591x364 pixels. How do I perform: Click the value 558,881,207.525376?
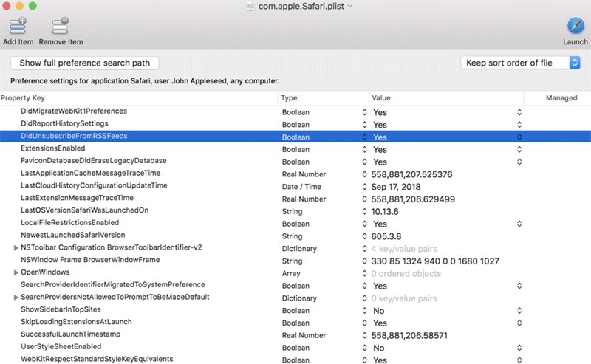pos(411,174)
